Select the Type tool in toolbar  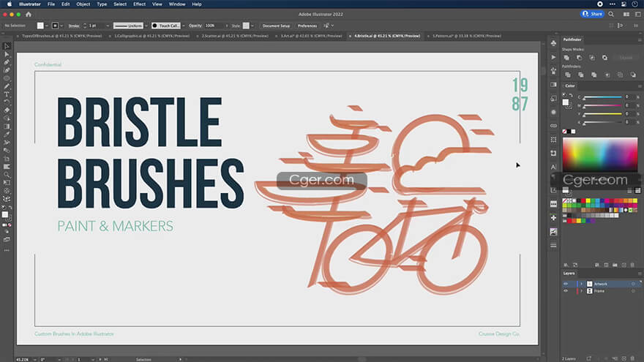(x=7, y=94)
